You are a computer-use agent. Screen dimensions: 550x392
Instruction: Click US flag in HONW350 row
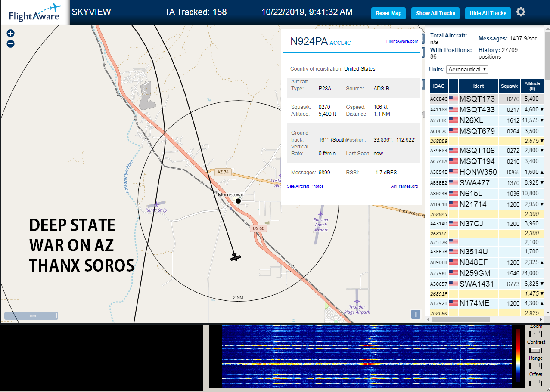(454, 172)
